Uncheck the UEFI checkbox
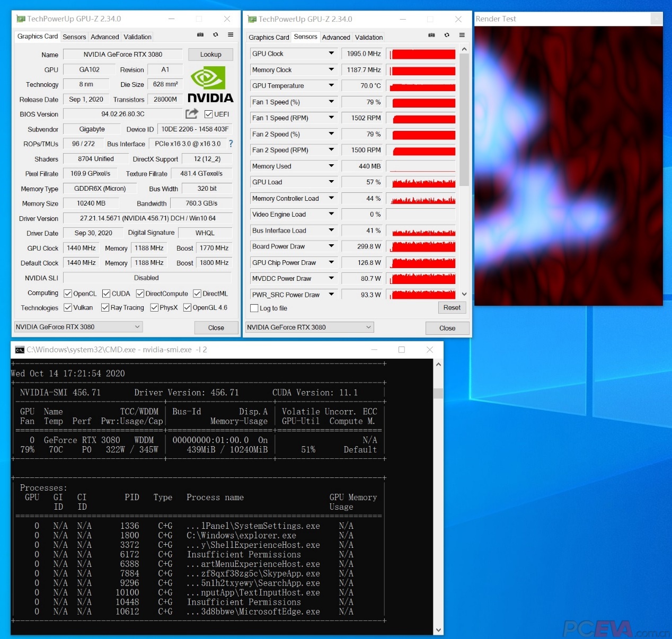Image resolution: width=672 pixels, height=639 pixels. 208,114
